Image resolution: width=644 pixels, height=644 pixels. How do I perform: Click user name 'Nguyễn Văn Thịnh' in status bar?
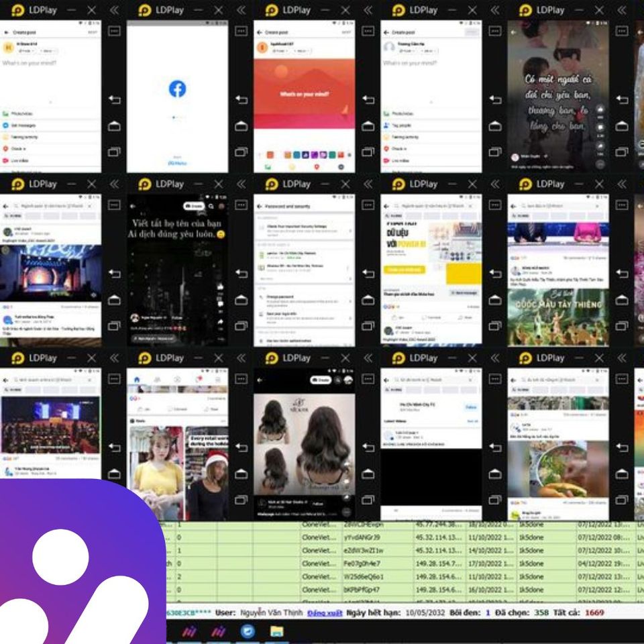[271, 612]
